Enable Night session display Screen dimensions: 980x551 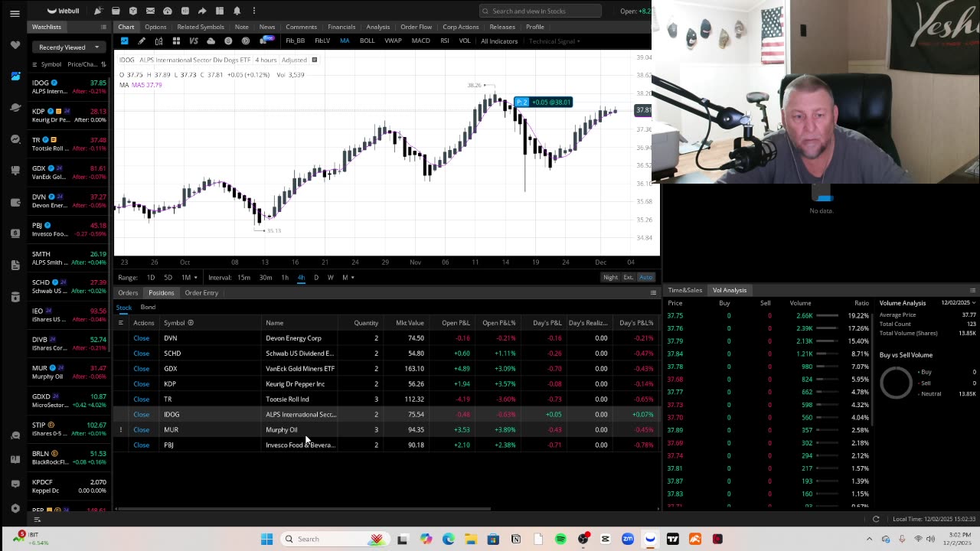(610, 277)
